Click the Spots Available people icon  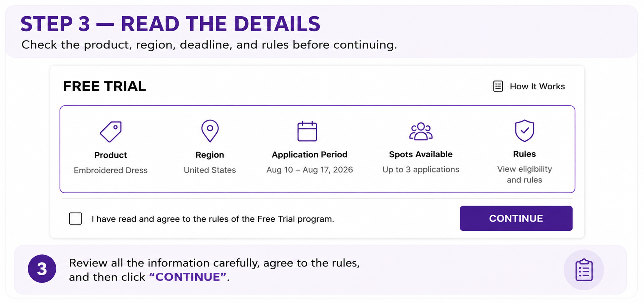421,132
